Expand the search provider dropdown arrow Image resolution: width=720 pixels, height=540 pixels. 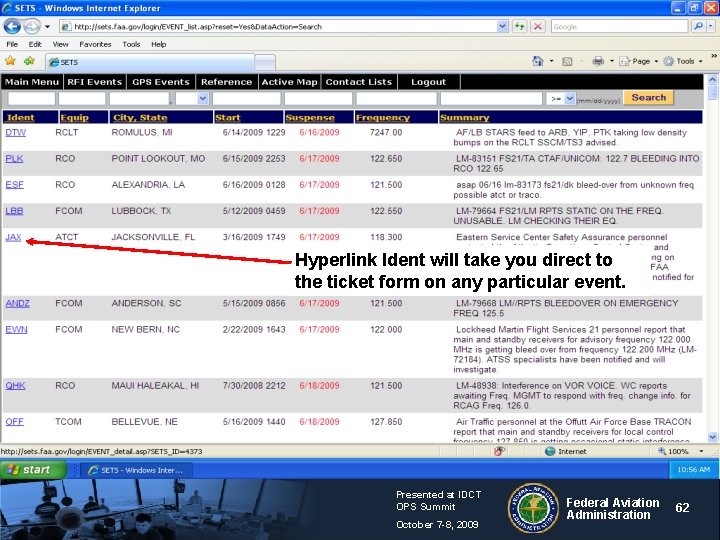[x=710, y=26]
